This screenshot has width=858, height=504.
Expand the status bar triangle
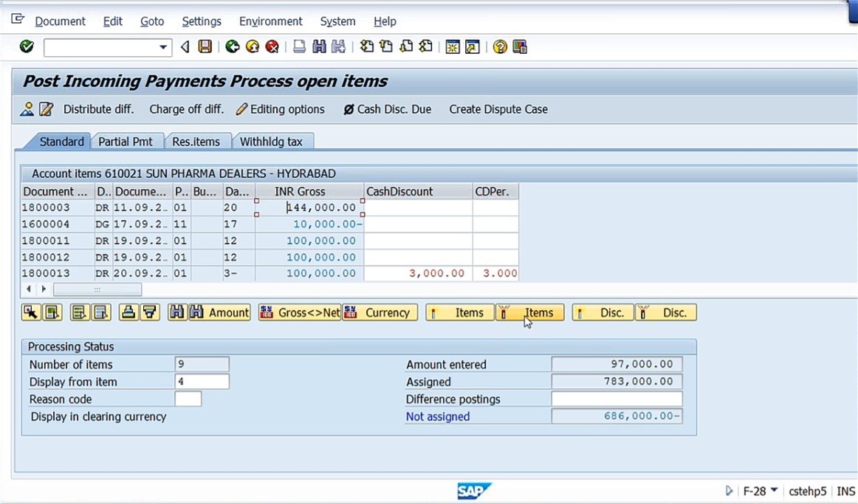pyautogui.click(x=729, y=491)
